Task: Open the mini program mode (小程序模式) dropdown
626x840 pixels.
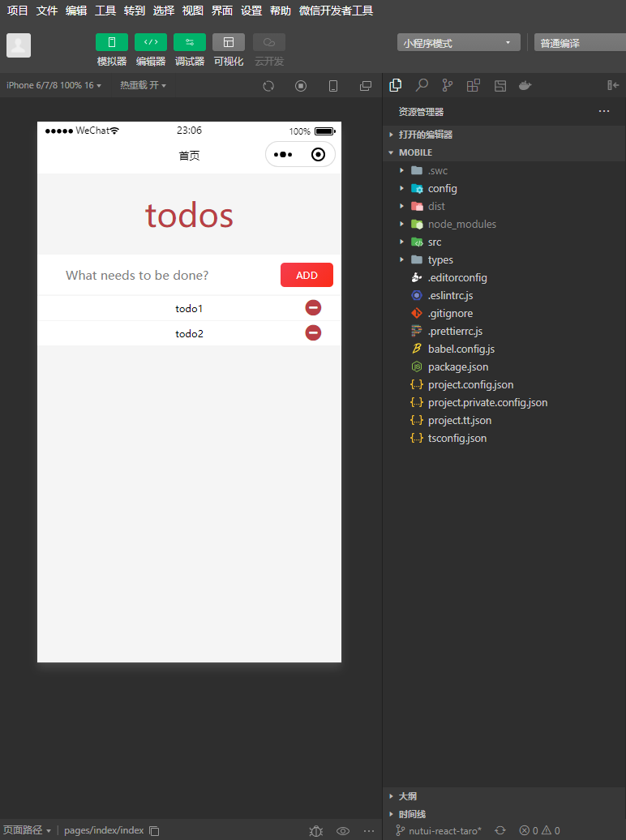Action: (459, 42)
